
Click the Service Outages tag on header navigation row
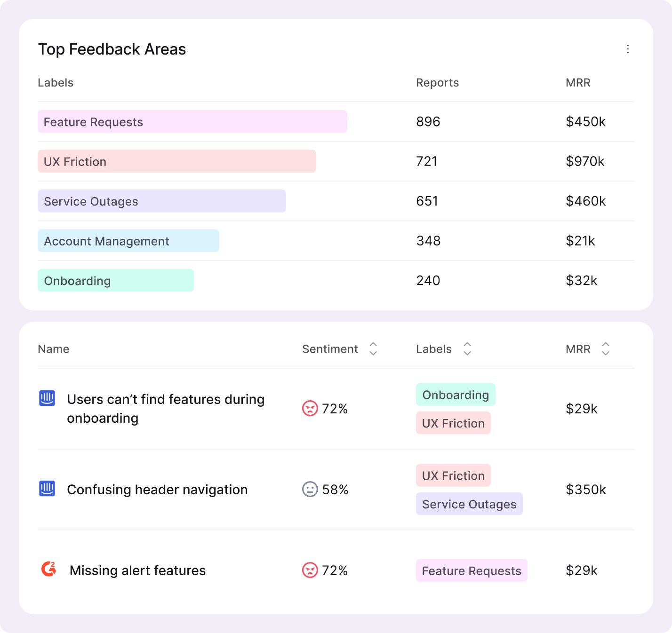click(x=469, y=504)
